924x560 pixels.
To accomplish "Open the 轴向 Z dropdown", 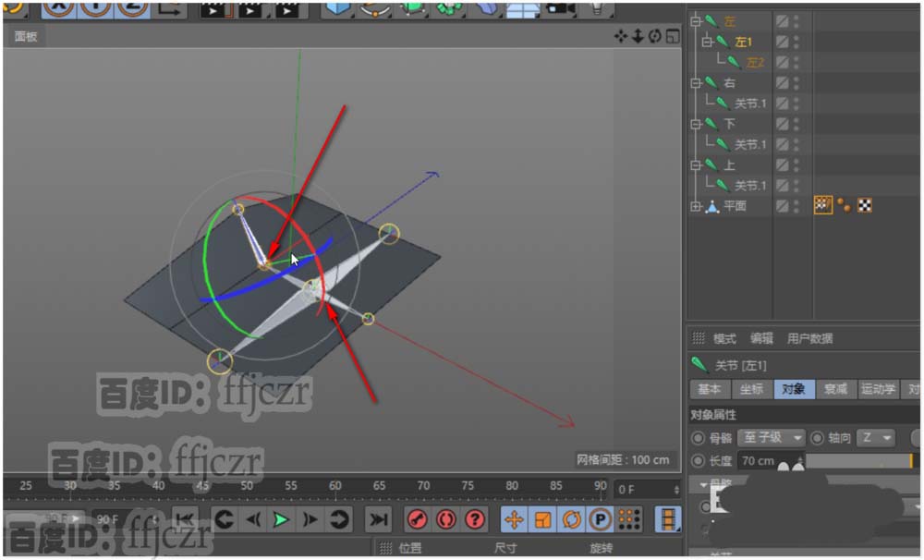I will 875,438.
